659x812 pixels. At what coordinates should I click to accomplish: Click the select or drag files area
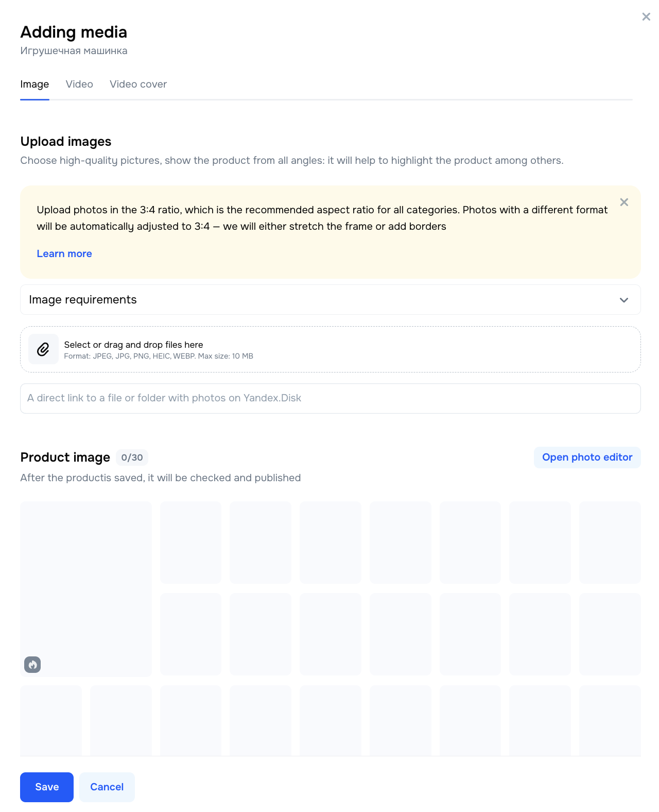click(x=331, y=349)
